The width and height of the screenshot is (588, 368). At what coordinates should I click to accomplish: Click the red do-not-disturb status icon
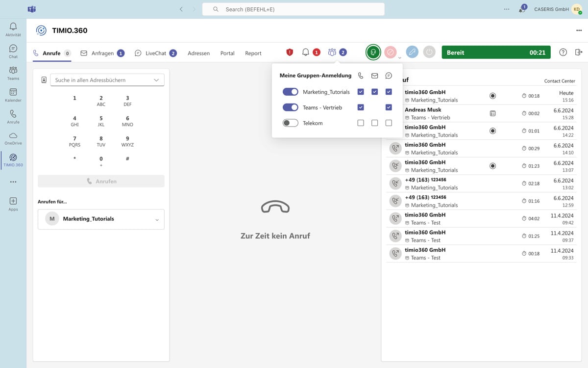[x=390, y=52]
